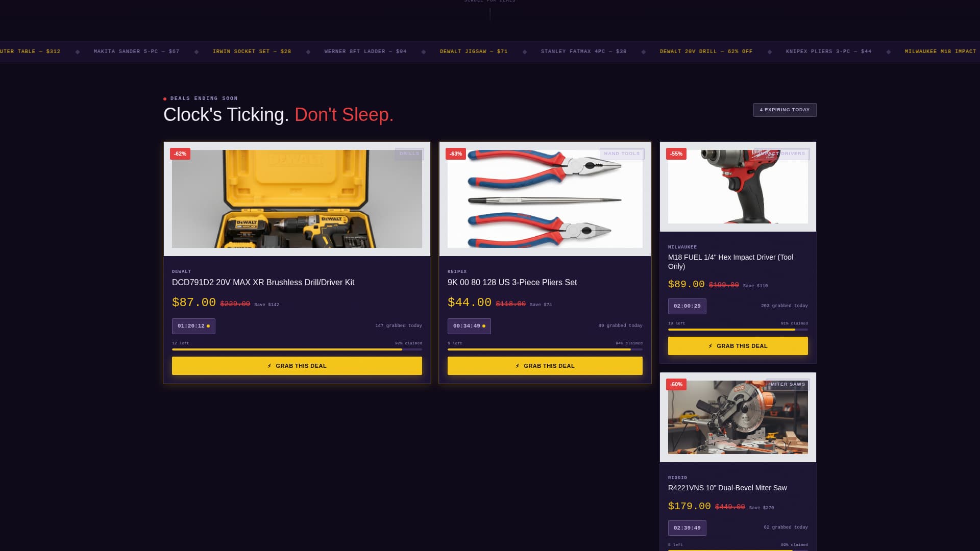Click the struck-through $118.00 original price
This screenshot has width=980, height=551.
(x=511, y=304)
